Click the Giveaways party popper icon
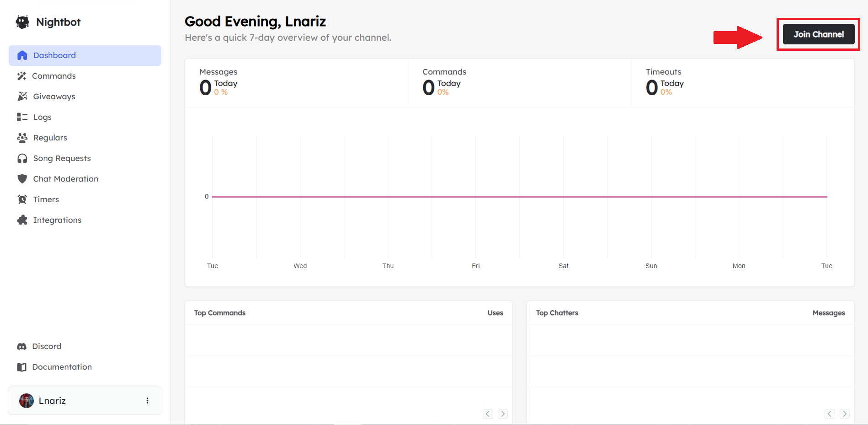Screen dimensions: 868x425 [x=22, y=97]
